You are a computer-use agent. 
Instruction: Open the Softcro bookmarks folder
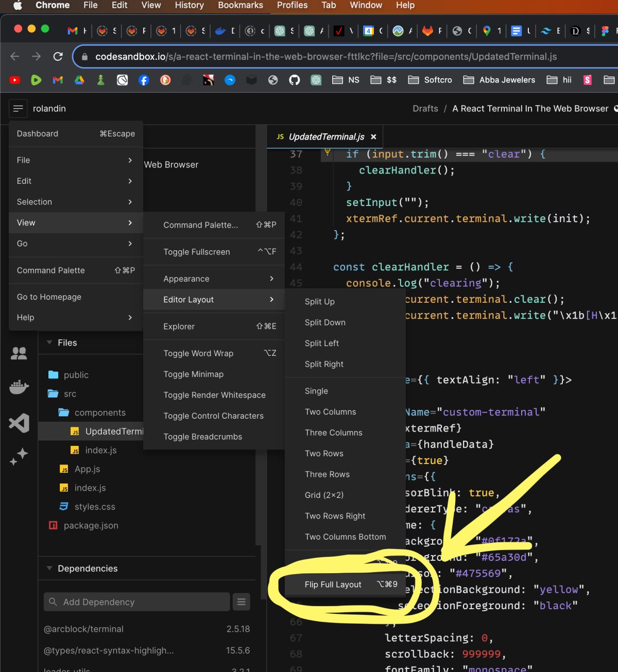(x=430, y=80)
